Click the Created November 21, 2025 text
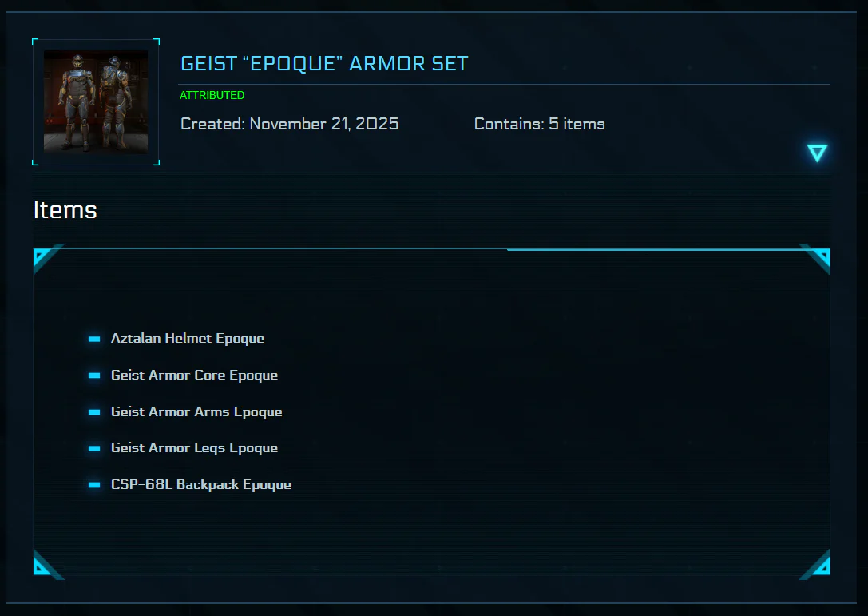The width and height of the screenshot is (868, 616). [290, 124]
